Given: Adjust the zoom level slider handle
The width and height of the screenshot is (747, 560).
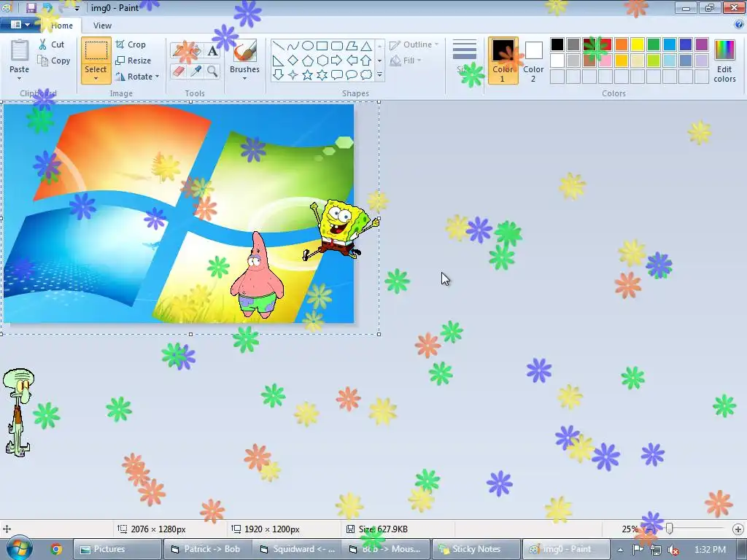Looking at the screenshot, I should [x=670, y=529].
